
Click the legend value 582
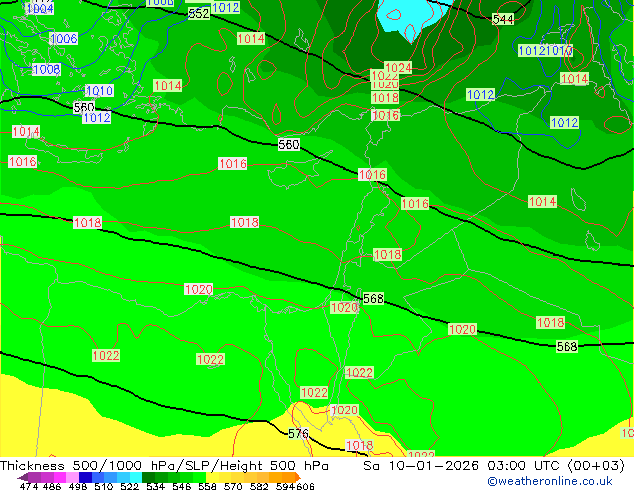coord(259,486)
